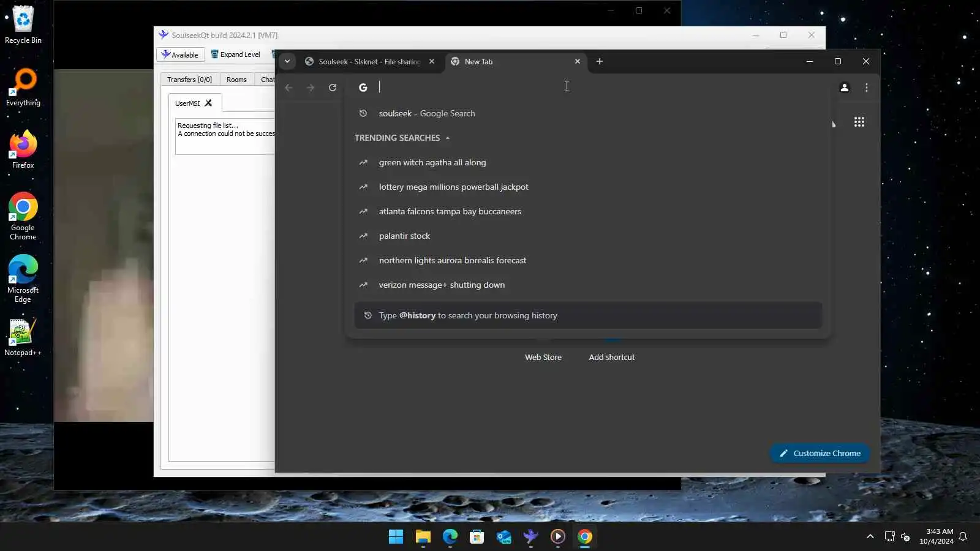The height and width of the screenshot is (551, 980).
Task: Open Microsoft Store from the taskbar
Action: tap(477, 537)
